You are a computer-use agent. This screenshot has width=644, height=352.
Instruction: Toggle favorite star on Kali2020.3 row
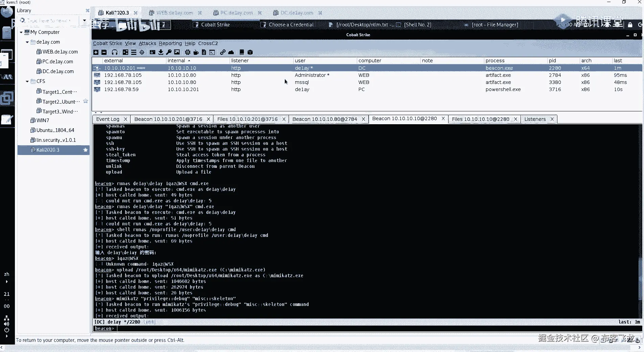[x=86, y=150]
